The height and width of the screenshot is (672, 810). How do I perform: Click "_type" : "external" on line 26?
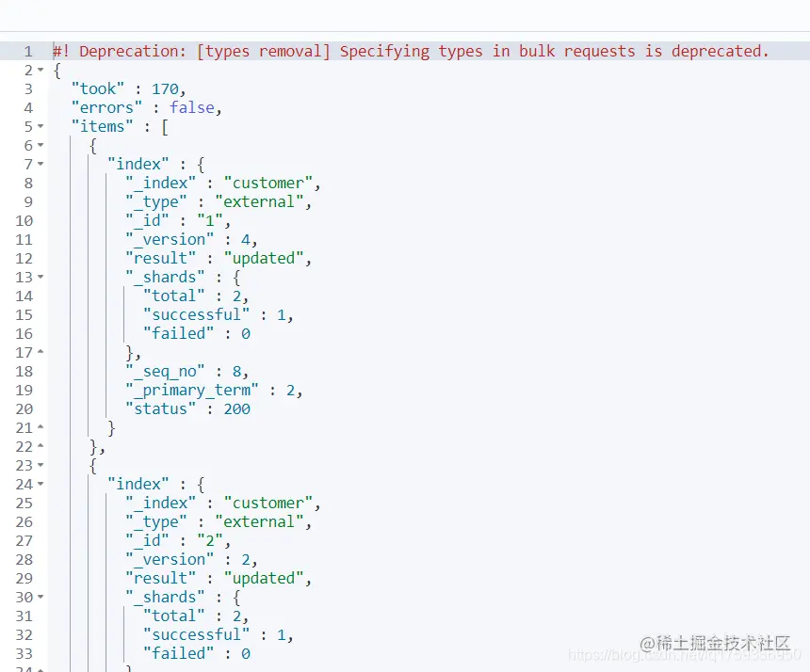(x=219, y=521)
